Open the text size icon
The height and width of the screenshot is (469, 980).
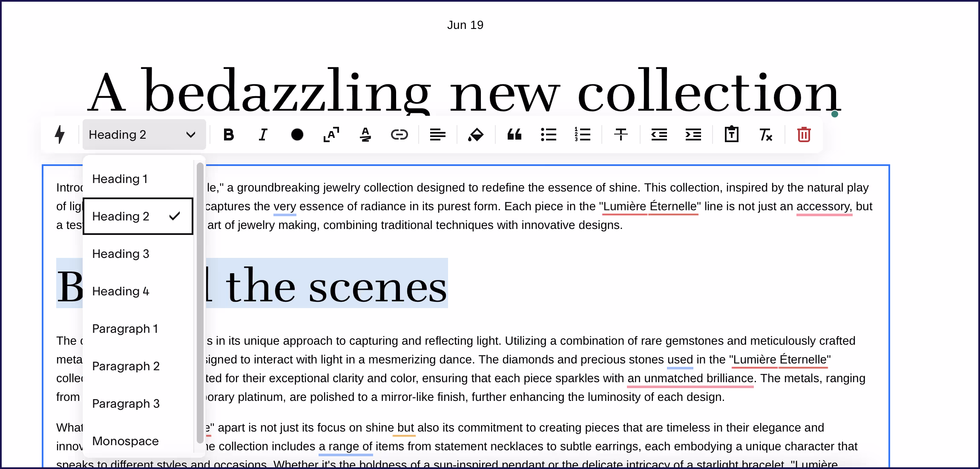[x=331, y=135]
